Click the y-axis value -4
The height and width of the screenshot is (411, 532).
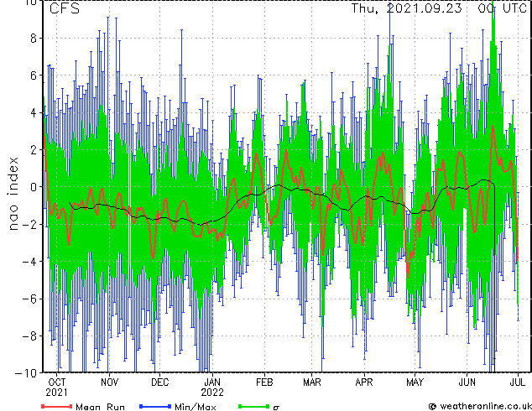point(29,262)
